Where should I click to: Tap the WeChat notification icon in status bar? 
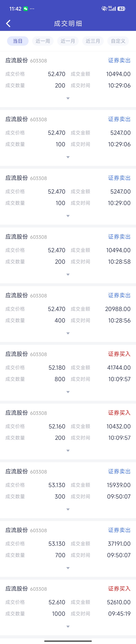25,9
